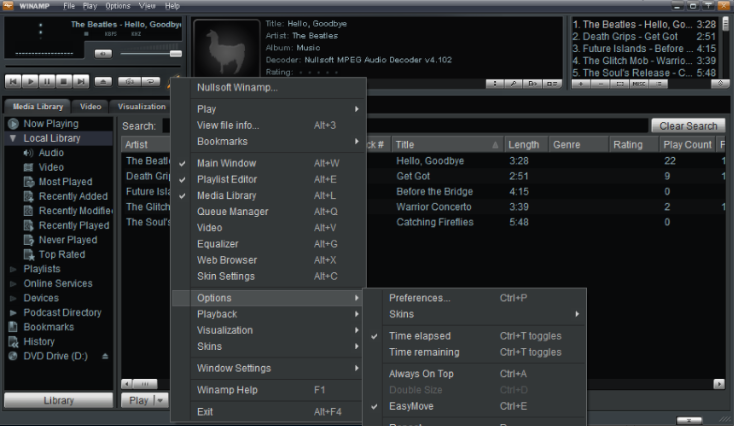Click the playlist remove (−) button
734x426 pixels.
[x=601, y=84]
